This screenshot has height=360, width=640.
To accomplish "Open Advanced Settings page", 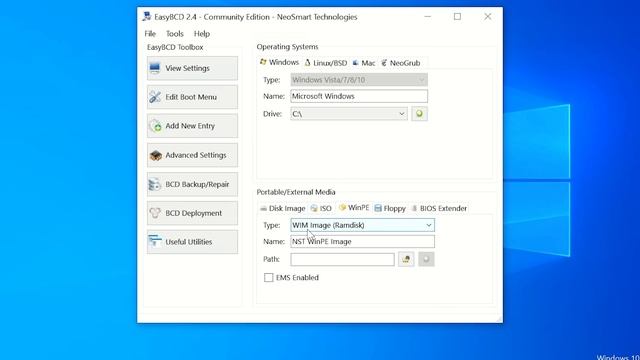I will point(192,155).
